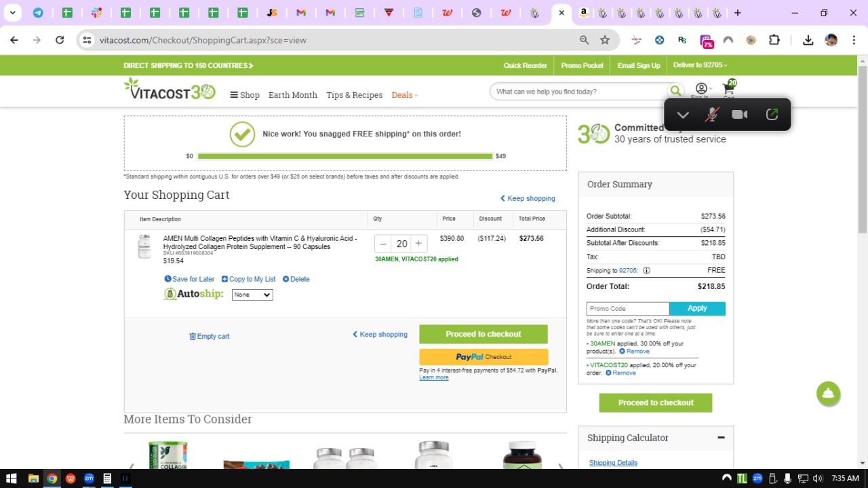This screenshot has width=868, height=488.
Task: Click the green search magnifier icon
Action: tap(675, 91)
